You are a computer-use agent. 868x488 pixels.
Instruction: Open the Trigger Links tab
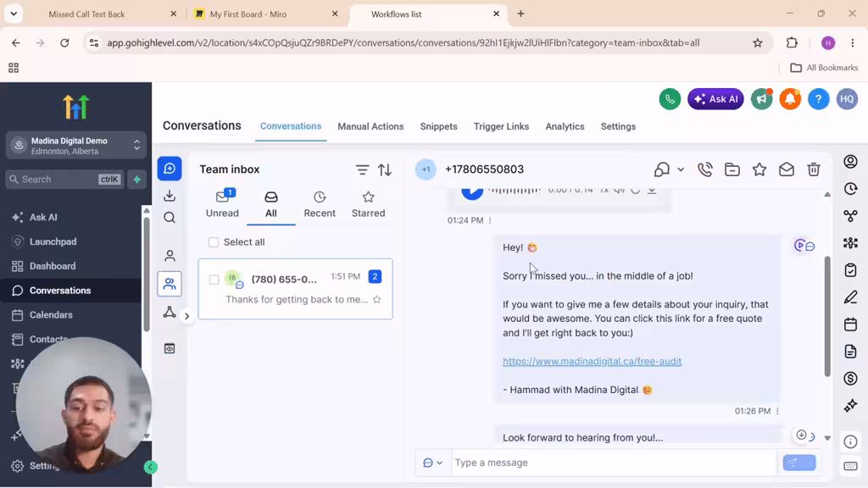click(x=501, y=126)
